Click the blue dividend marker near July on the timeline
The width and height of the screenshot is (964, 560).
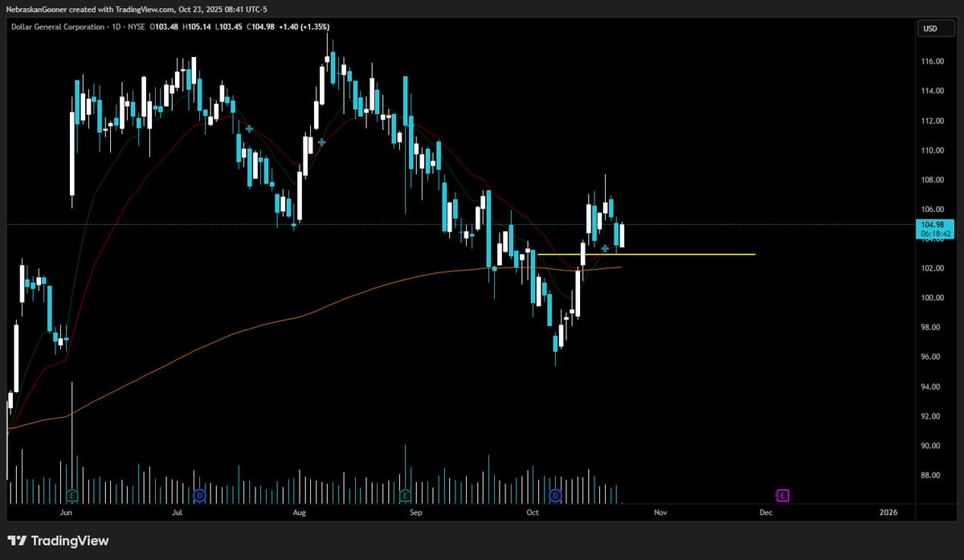(199, 496)
